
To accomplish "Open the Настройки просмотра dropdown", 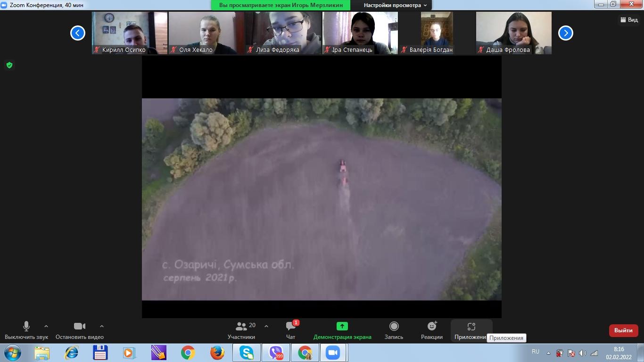I will click(395, 5).
